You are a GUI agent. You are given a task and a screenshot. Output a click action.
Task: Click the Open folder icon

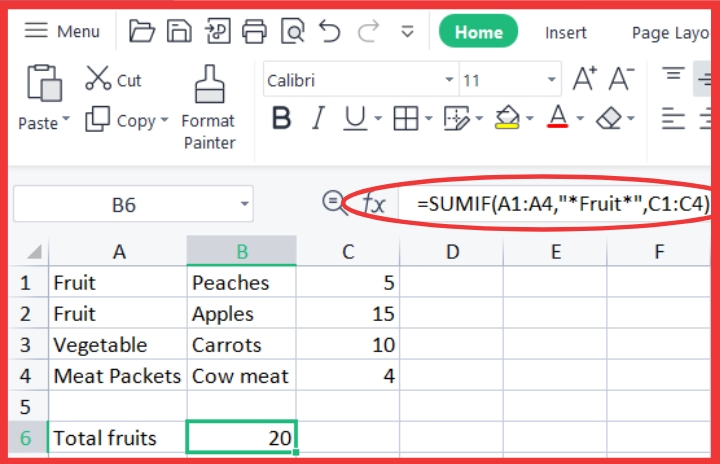(x=142, y=32)
